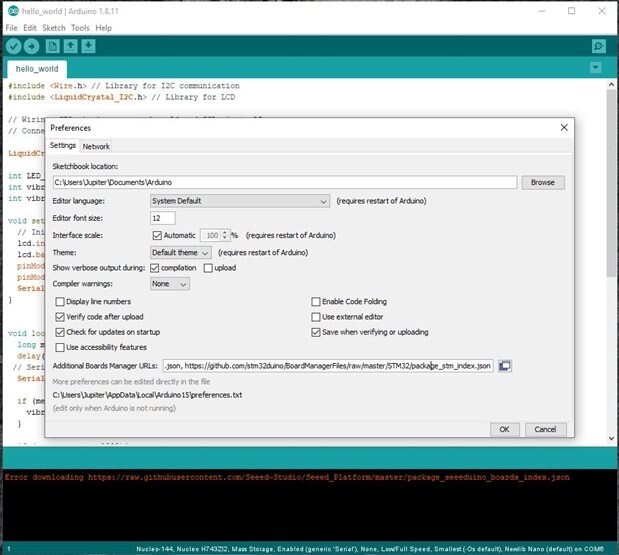This screenshot has width=619, height=555.
Task: Open the Edit menu
Action: (30, 28)
